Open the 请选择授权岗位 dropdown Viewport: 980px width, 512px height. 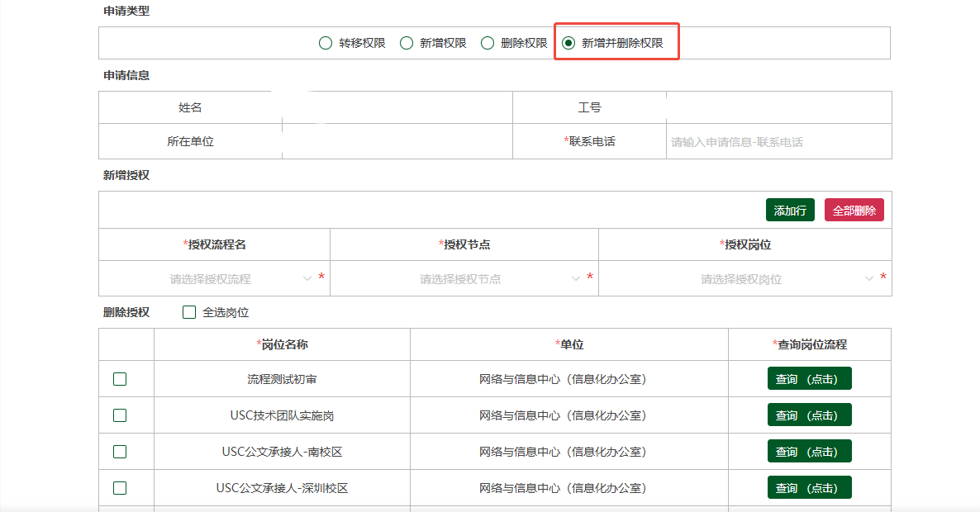(740, 279)
